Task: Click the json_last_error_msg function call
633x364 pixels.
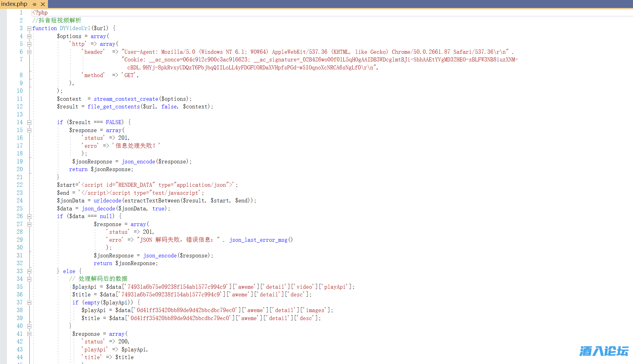Action: pos(258,240)
